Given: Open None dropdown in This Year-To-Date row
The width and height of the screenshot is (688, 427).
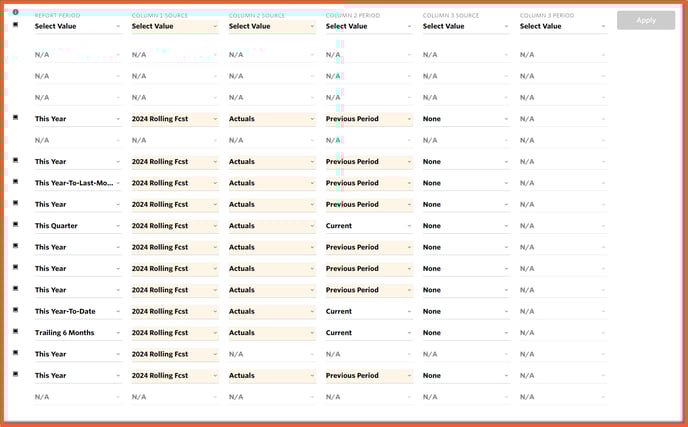Looking at the screenshot, I should (466, 311).
